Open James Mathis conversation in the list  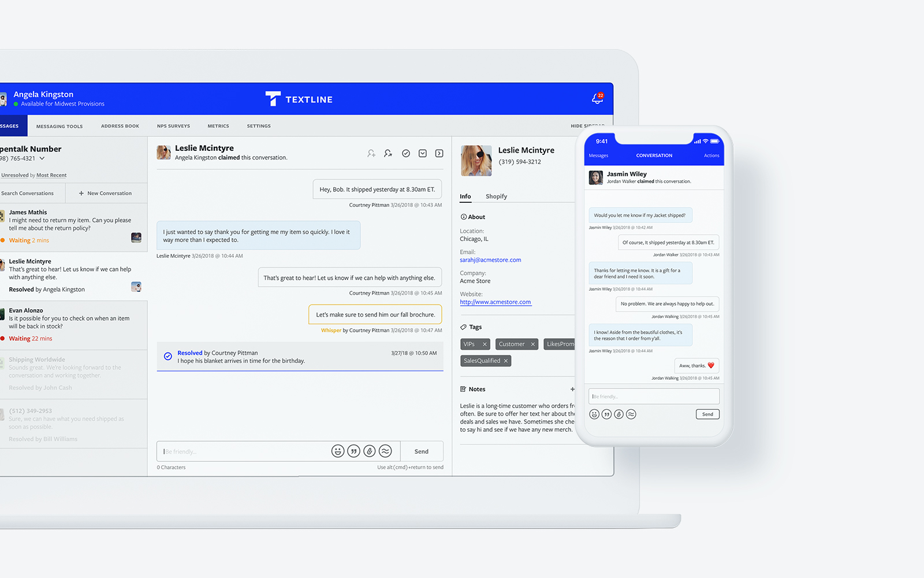pos(73,227)
